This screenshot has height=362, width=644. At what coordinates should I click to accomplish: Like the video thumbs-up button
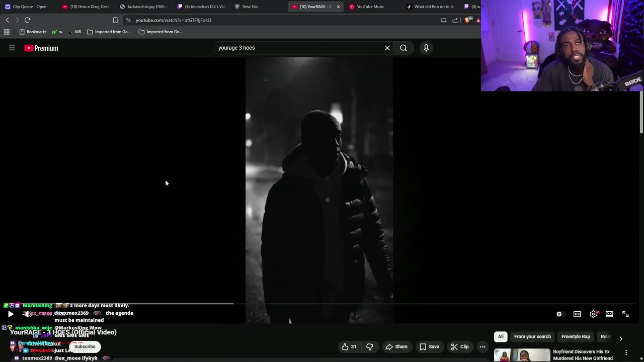click(x=349, y=346)
